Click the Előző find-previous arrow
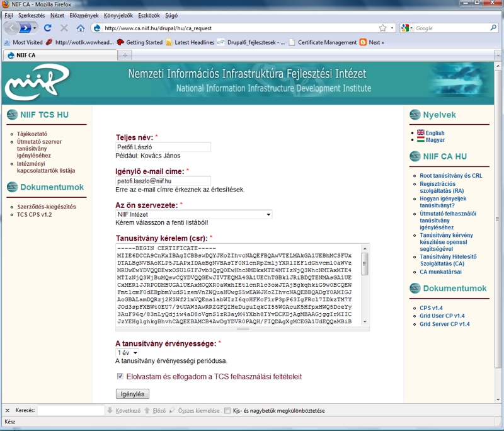Image resolution: width=504 pixels, height=431 pixels. [x=155, y=410]
